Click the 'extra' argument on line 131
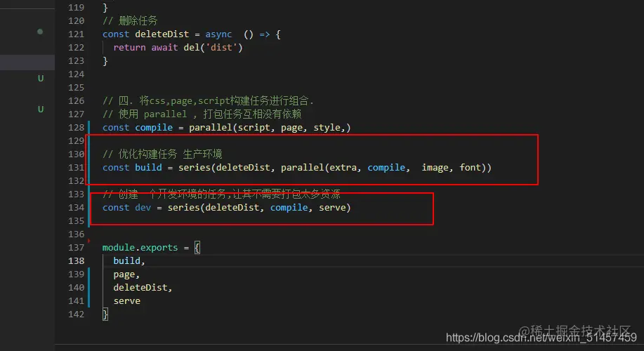Screen dimensions: 644x351 [x=343, y=168]
